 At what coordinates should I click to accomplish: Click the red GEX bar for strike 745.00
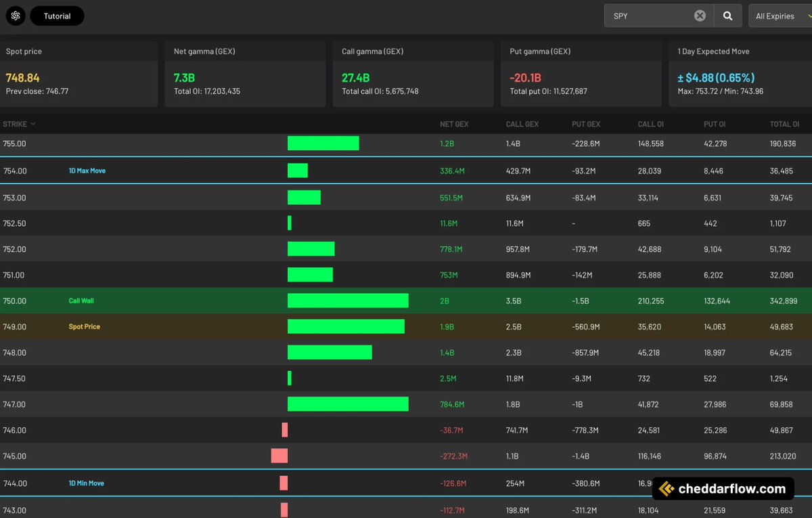279,456
